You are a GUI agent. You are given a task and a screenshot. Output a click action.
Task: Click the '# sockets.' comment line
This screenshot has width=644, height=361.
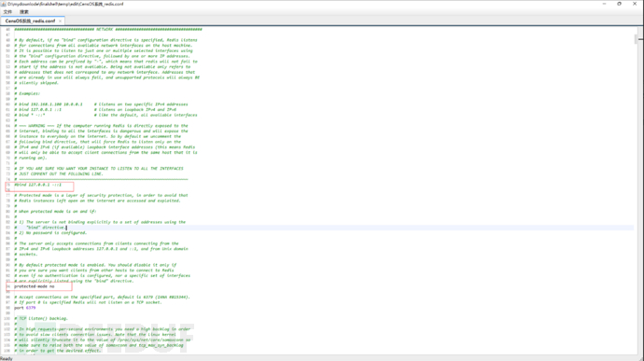pos(26,255)
